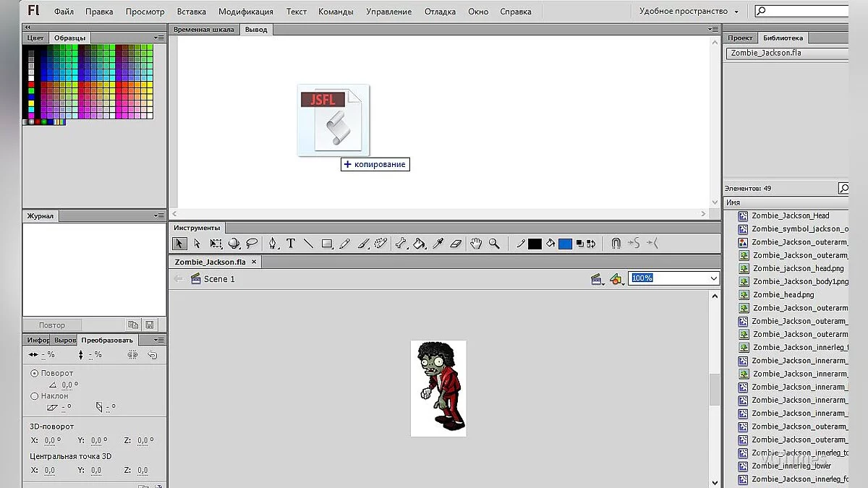Select the Hand tool
Viewport: 868px width, 488px height.
click(476, 244)
